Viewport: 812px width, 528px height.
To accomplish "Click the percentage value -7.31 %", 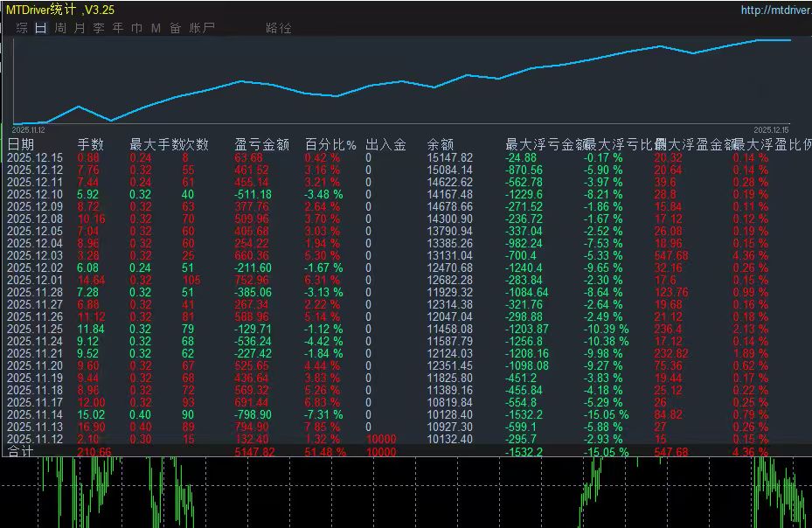I will pyautogui.click(x=323, y=414).
